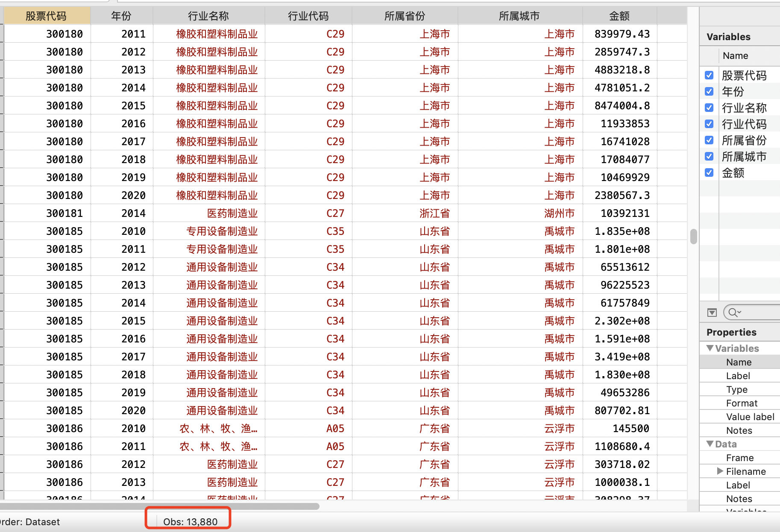This screenshot has width=780, height=532.
Task: Select the cell with amount 11933853
Action: click(620, 123)
